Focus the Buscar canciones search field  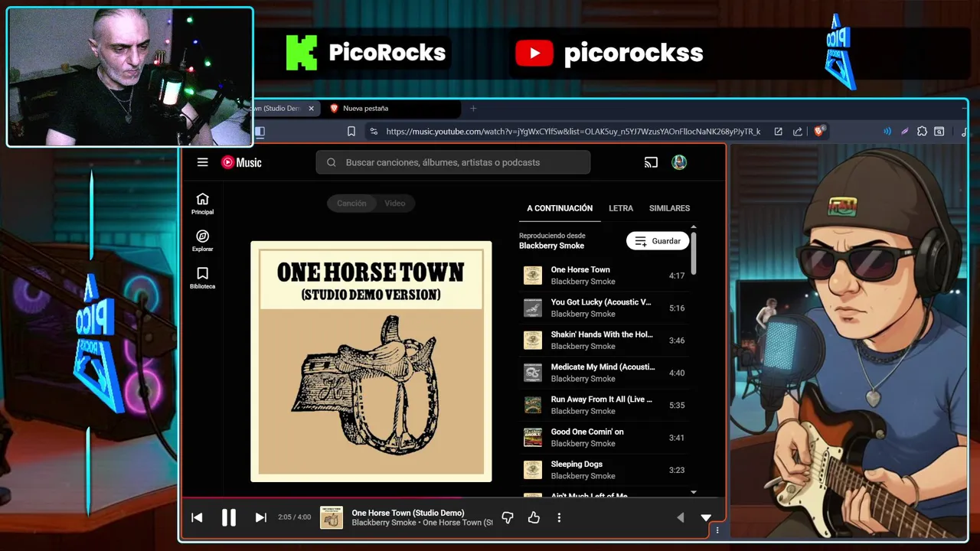(453, 162)
